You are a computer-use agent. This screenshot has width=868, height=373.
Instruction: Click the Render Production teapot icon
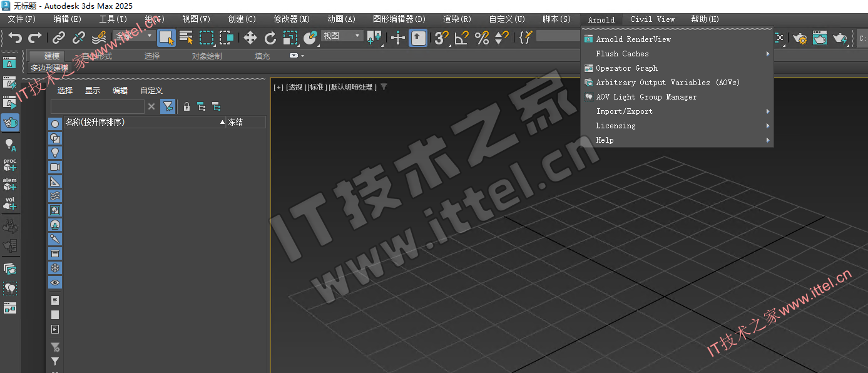point(840,38)
